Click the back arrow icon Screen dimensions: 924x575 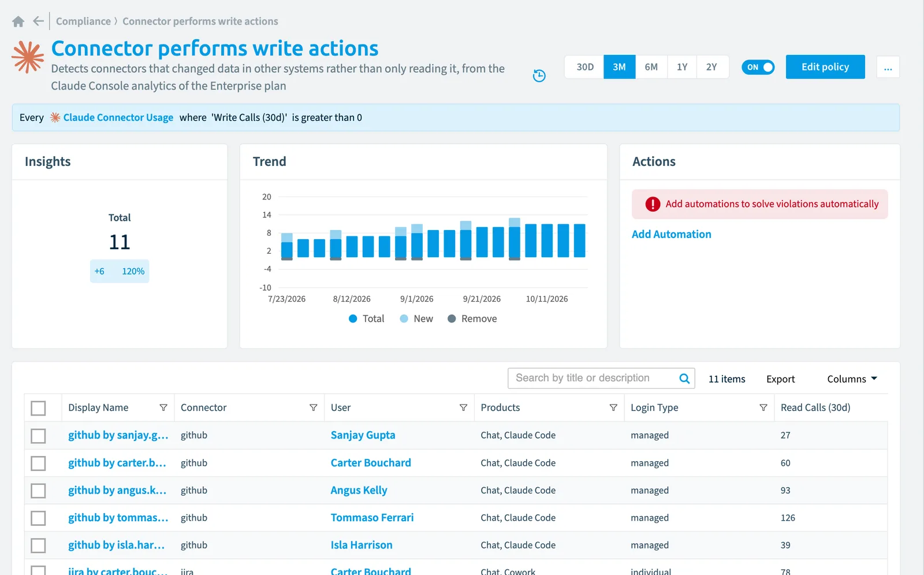click(x=38, y=21)
